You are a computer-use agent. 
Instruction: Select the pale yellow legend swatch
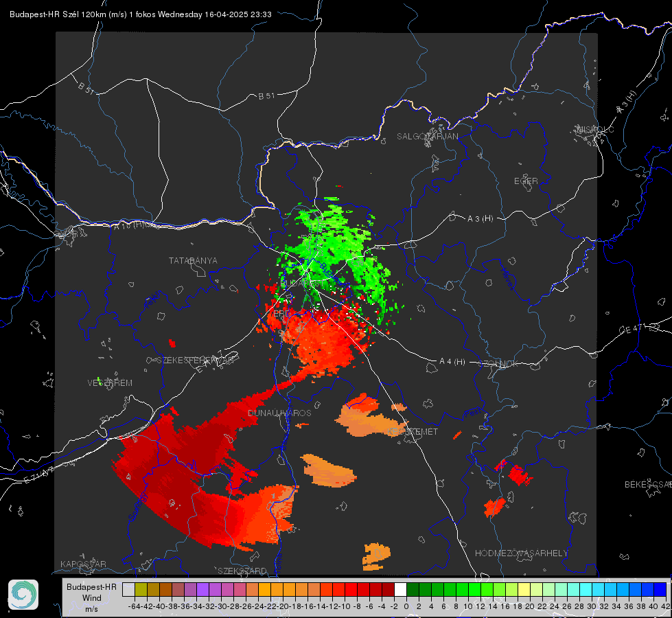[x=524, y=589]
